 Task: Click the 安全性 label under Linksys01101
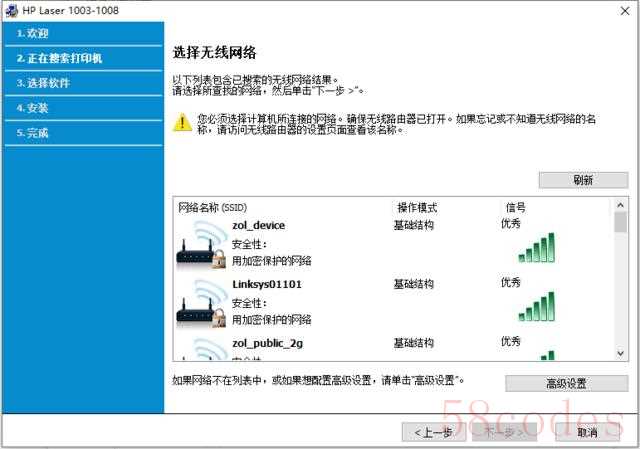(249, 303)
